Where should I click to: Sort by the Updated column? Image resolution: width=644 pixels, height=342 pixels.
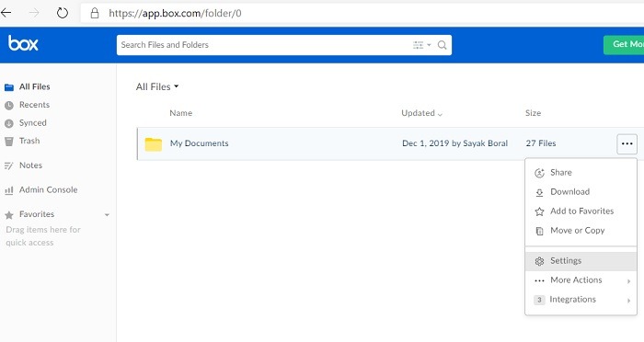(x=421, y=113)
